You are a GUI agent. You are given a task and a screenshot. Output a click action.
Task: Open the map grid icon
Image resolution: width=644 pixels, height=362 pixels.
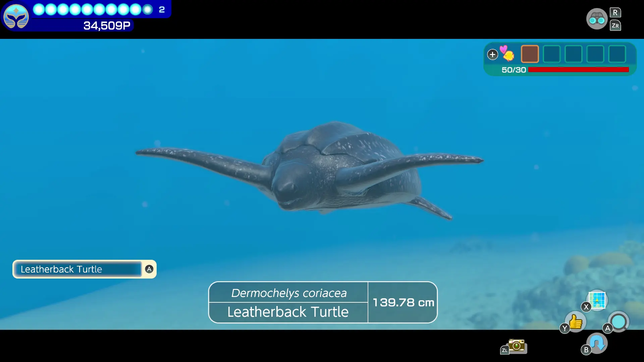597,300
